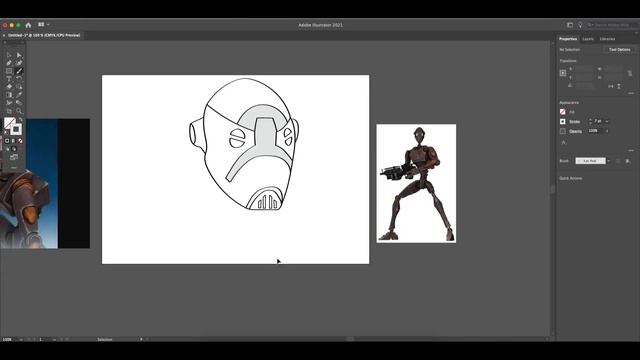This screenshot has height=360, width=640.
Task: Select the Rectangle tool
Action: point(9,71)
